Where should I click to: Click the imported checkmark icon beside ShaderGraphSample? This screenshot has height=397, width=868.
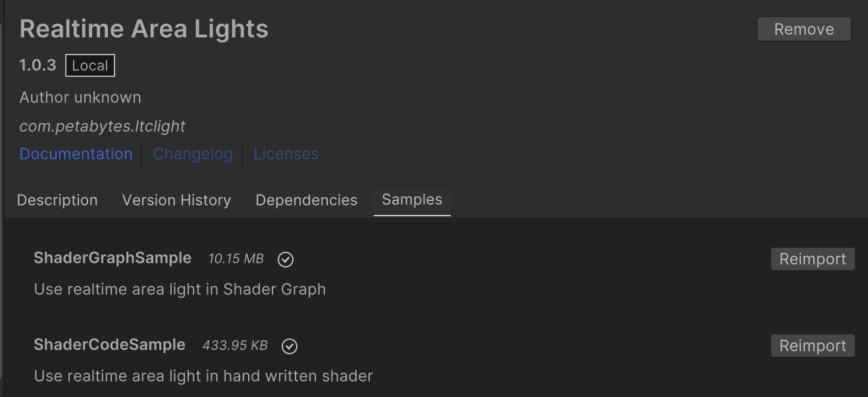[x=286, y=260]
